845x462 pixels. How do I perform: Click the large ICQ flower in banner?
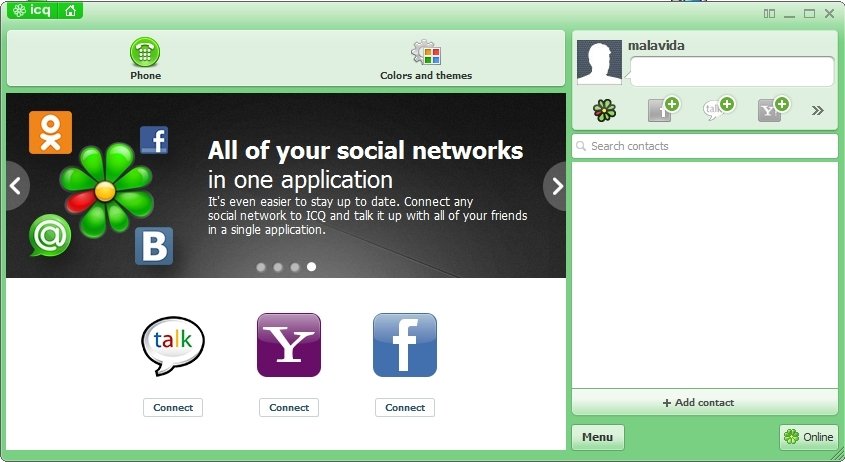(107, 190)
